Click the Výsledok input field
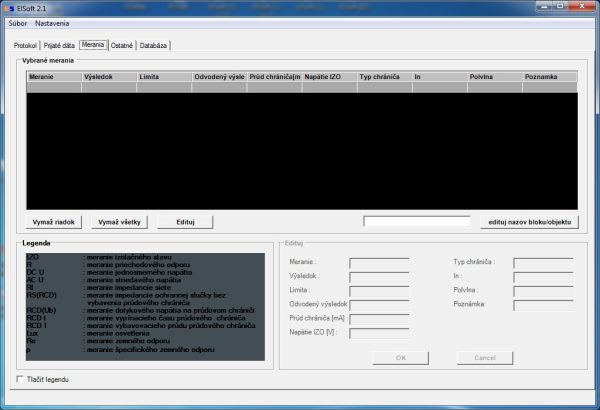Viewport: 600px width, 410px height. (379, 277)
